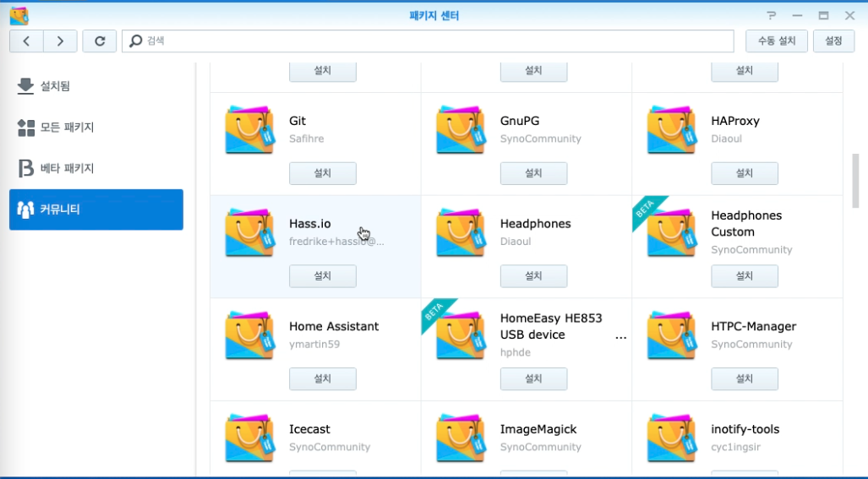Open 수동 설치 manual install
Viewport: 868px width, 479px height.
pos(776,41)
